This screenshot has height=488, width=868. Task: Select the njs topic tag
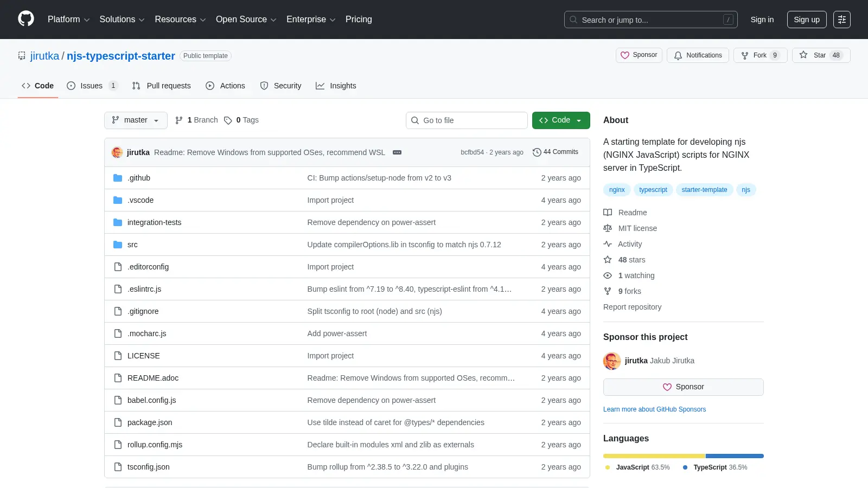click(746, 190)
